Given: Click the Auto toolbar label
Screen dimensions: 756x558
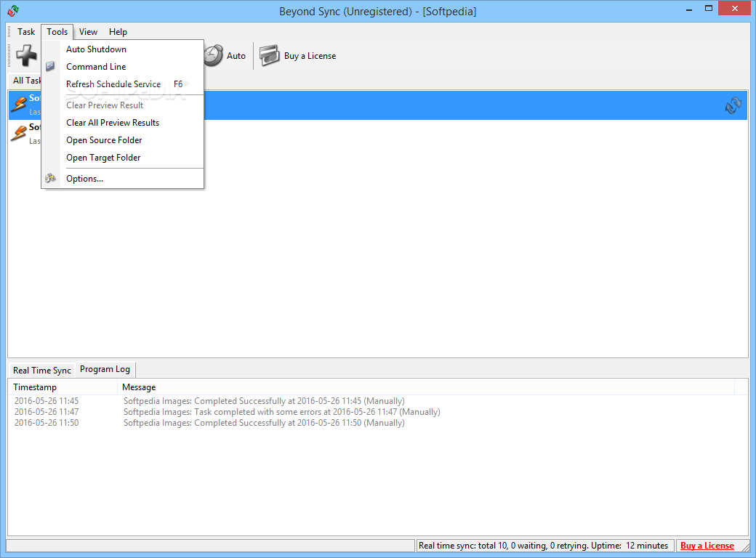Looking at the screenshot, I should (236, 56).
